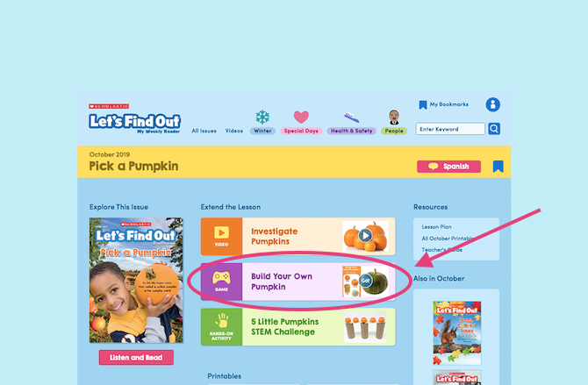This screenshot has width=588, height=385.
Task: Switch the issue to Spanish
Action: pyautogui.click(x=448, y=167)
